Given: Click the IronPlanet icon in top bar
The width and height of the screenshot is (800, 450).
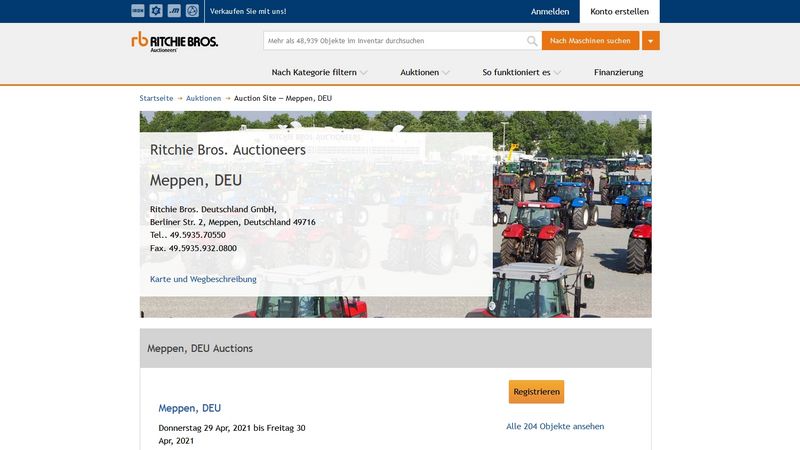Looking at the screenshot, I should tap(138, 11).
